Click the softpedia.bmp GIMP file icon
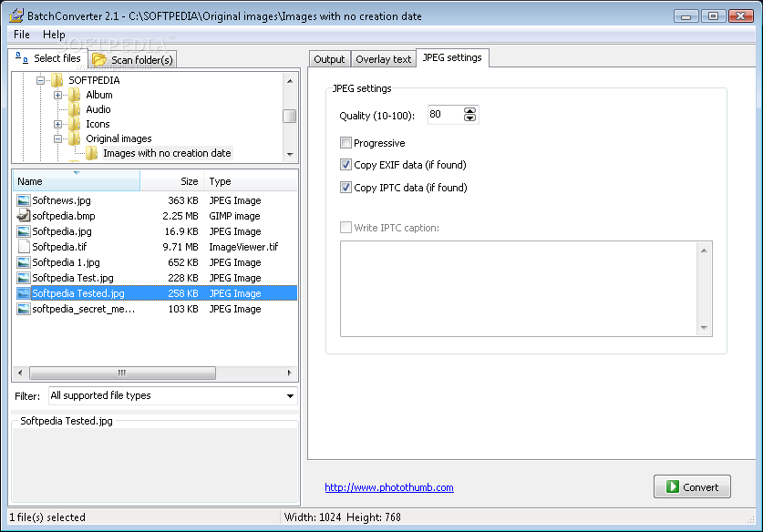The image size is (763, 532). [x=24, y=216]
